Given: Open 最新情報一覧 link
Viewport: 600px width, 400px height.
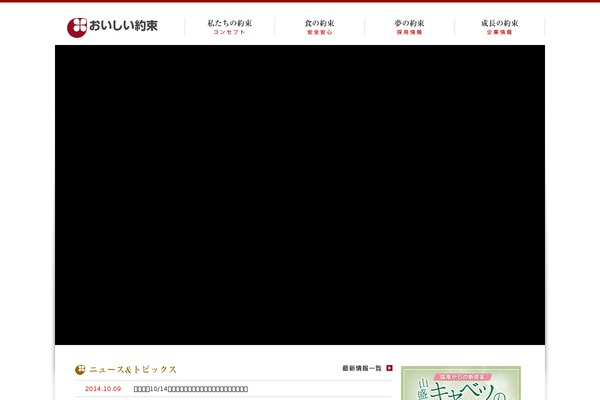Looking at the screenshot, I should click(x=362, y=368).
